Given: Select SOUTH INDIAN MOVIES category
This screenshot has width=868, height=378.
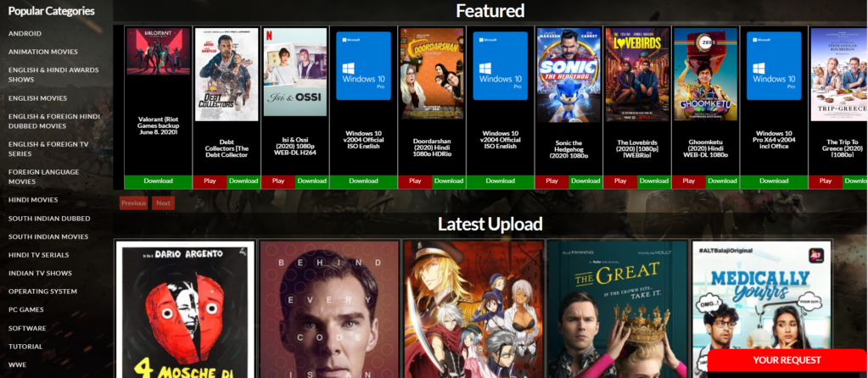Looking at the screenshot, I should point(48,237).
